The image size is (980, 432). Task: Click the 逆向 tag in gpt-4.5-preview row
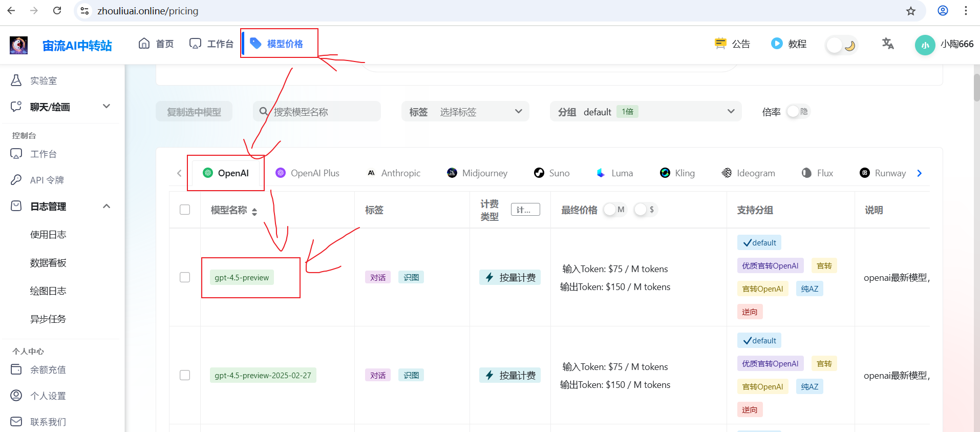(x=750, y=312)
